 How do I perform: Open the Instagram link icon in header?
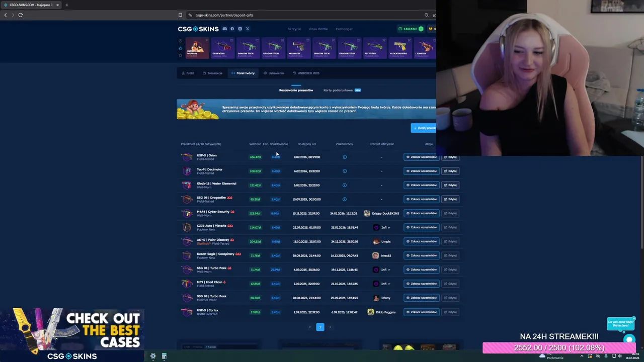point(240,29)
